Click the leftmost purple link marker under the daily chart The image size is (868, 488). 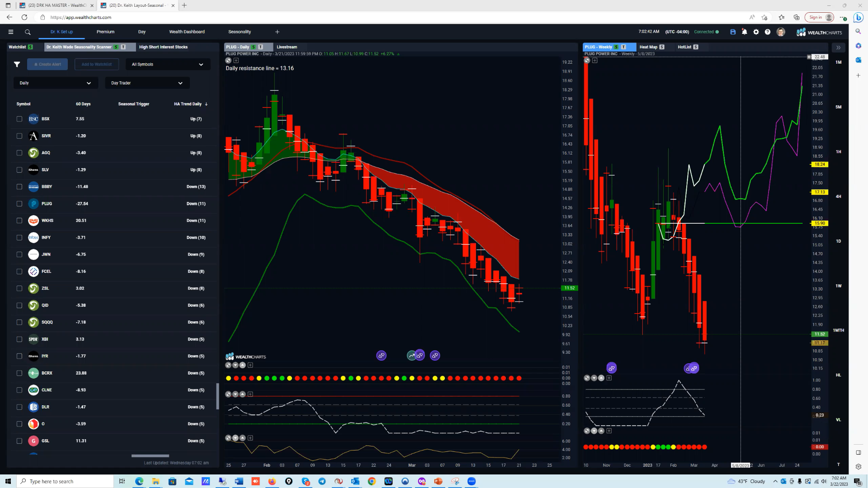[x=381, y=356]
